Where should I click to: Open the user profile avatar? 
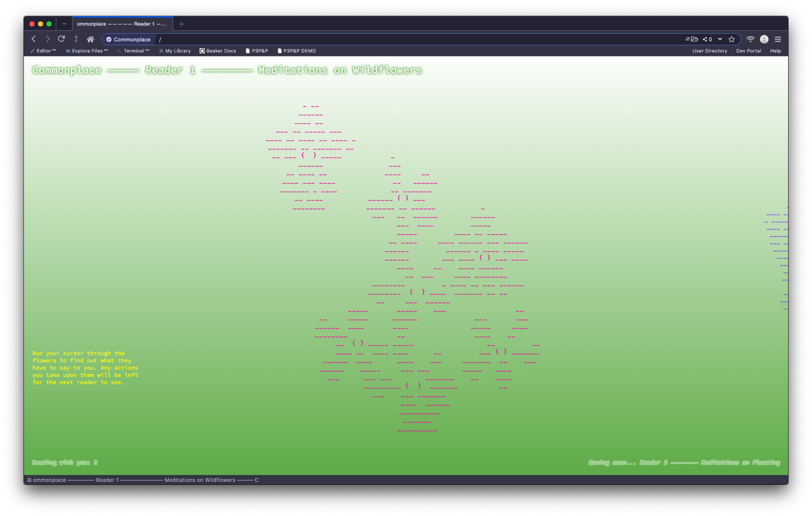coord(764,39)
